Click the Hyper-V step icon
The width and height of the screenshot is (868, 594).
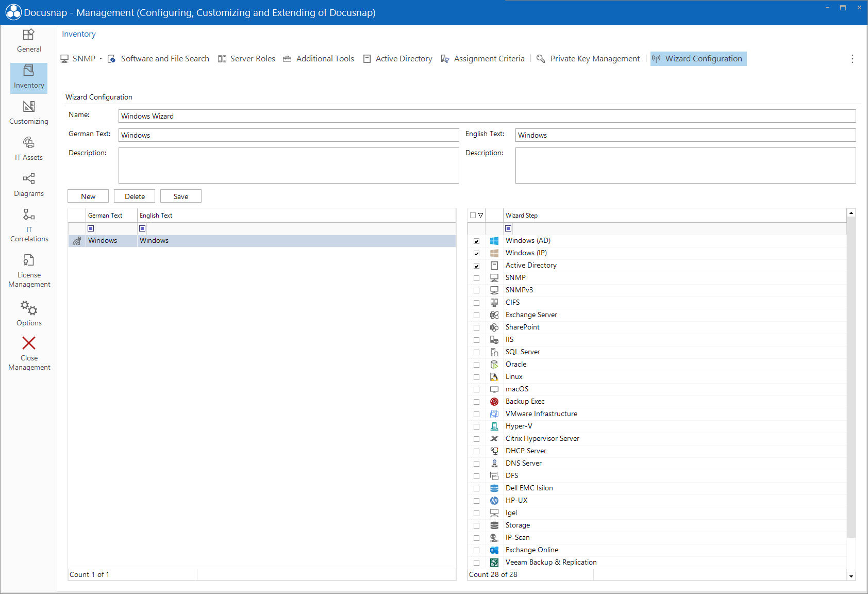click(494, 426)
